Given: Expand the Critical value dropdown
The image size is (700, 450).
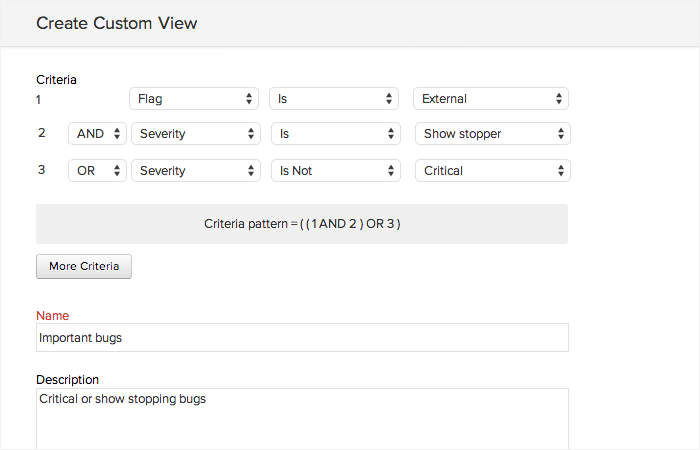Looking at the screenshot, I should coord(492,171).
